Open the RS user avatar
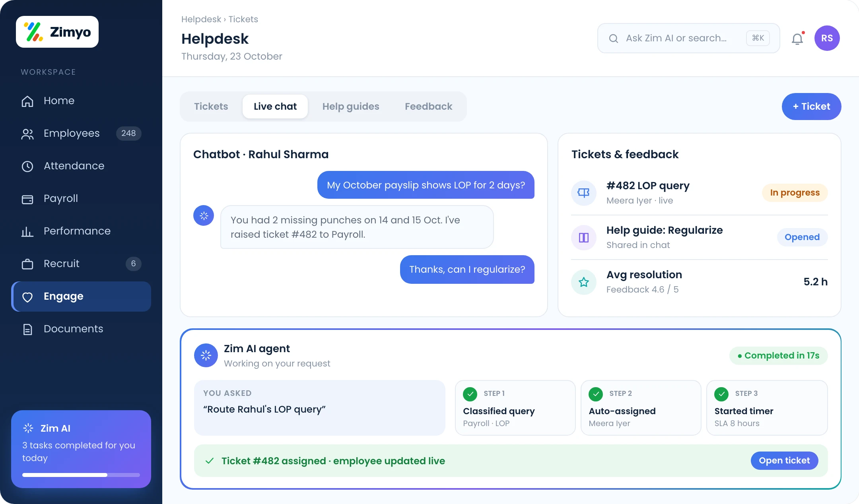The height and width of the screenshot is (504, 859). click(827, 38)
